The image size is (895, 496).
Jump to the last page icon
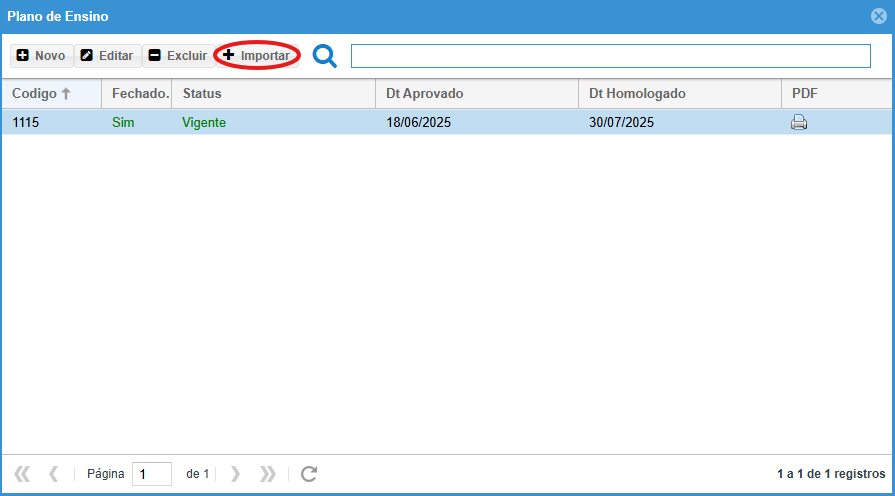pos(268,474)
